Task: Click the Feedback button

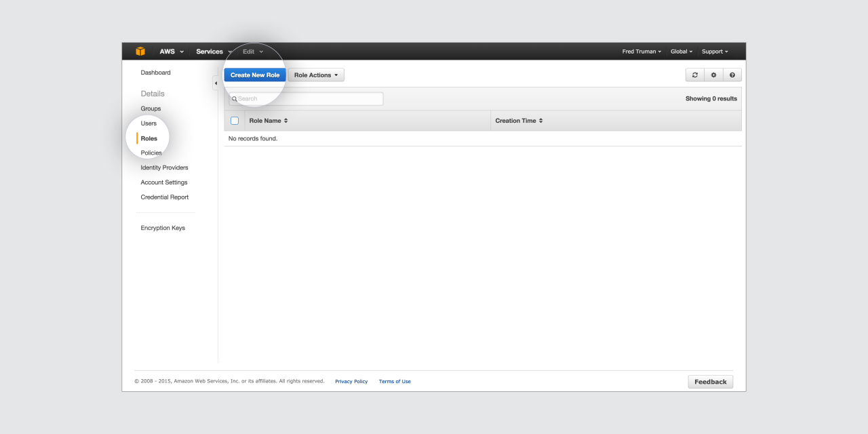Action: click(x=710, y=382)
